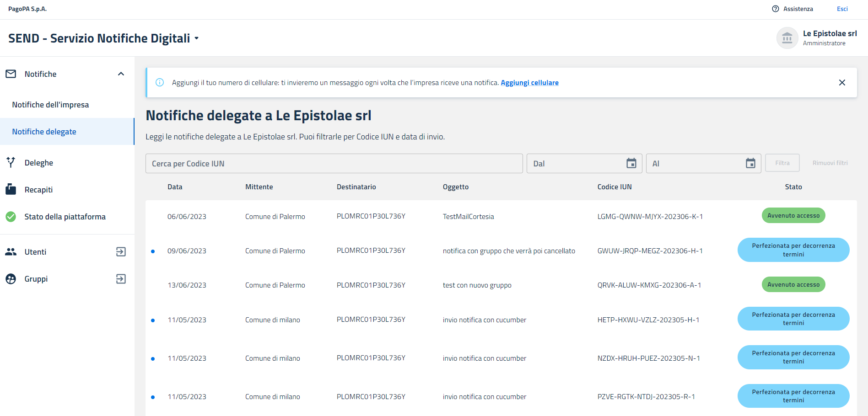Click the green Stato della piattaforma checkmark icon

(x=11, y=217)
